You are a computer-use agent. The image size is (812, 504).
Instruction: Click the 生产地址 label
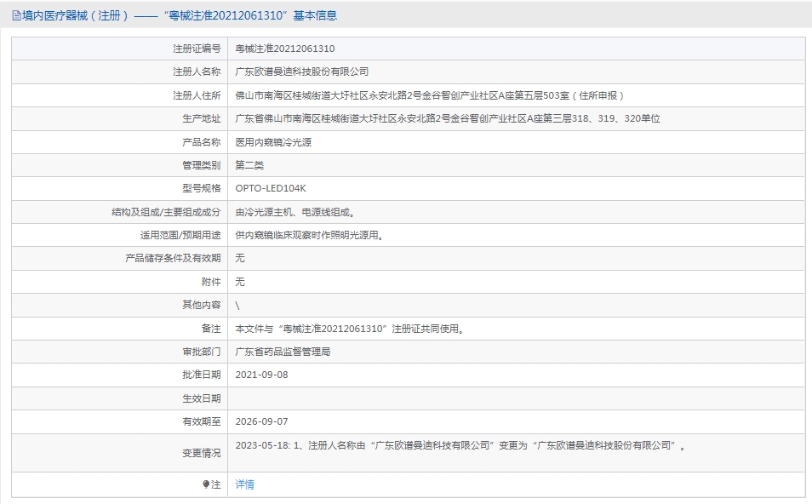click(x=202, y=118)
